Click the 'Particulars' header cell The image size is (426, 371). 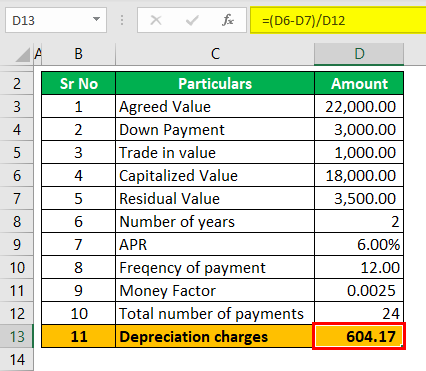pyautogui.click(x=215, y=83)
